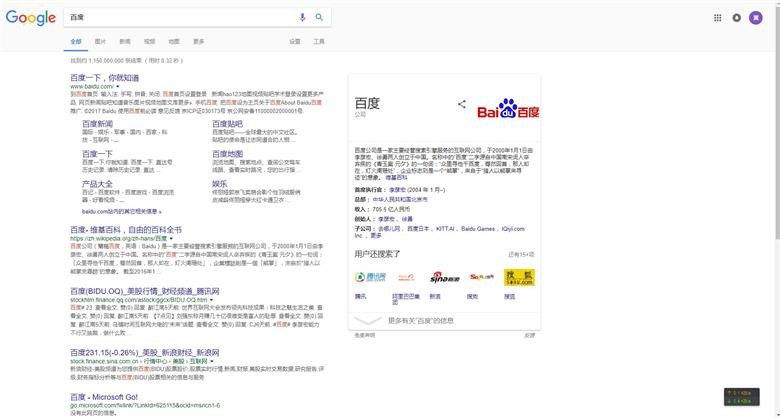Open the 产品大全 sitelink
The image size is (780, 418).
point(98,184)
